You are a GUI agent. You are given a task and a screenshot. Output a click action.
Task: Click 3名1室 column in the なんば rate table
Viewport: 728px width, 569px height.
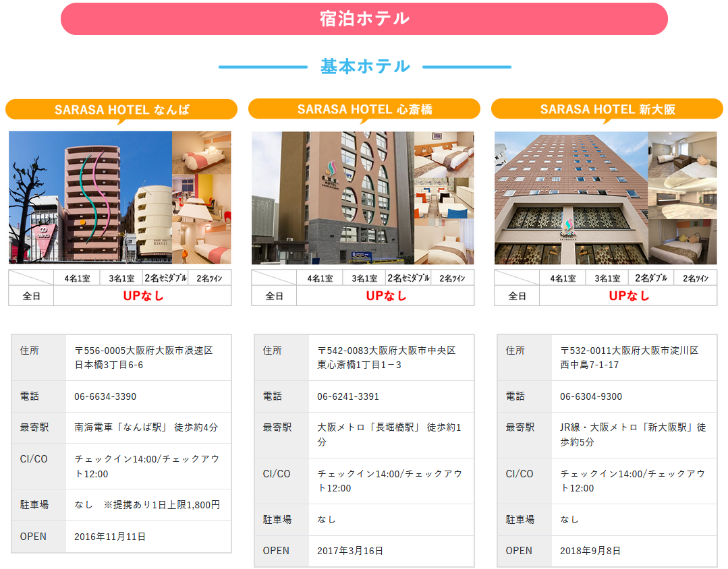(x=121, y=278)
